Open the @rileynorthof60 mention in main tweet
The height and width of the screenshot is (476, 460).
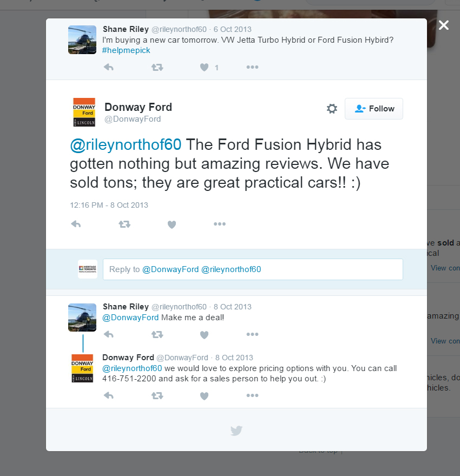pyautogui.click(x=126, y=145)
